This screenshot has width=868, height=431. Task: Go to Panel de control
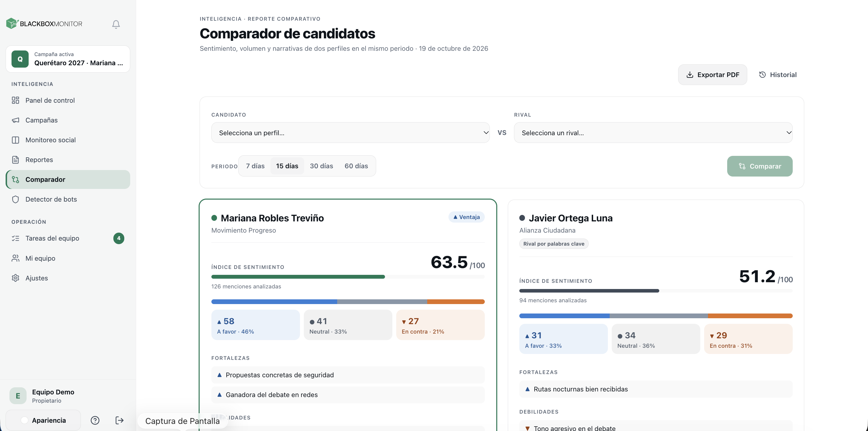pyautogui.click(x=68, y=100)
